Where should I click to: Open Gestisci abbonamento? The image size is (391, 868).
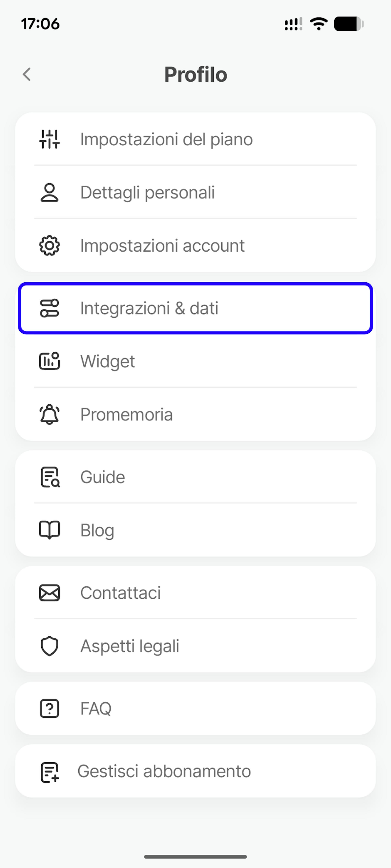coord(164,771)
